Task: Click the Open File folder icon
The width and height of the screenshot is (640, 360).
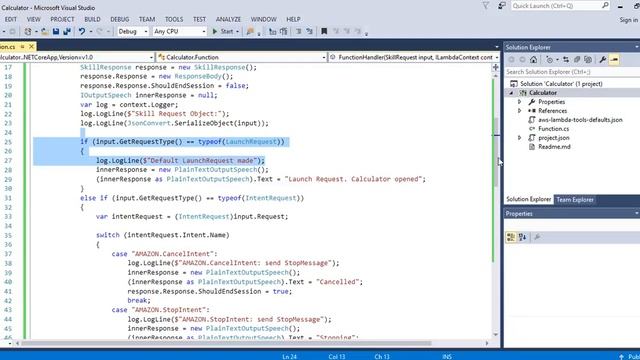Action: (45, 31)
